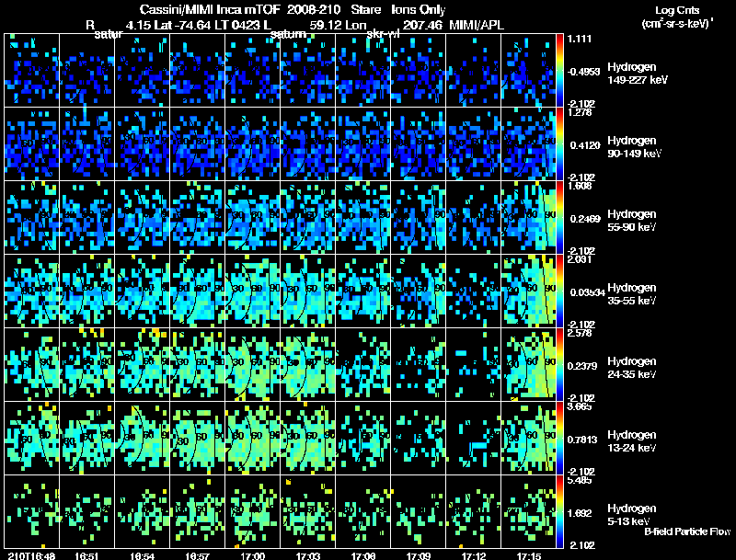Open the 35-55 keV image at 17:03

point(308,291)
